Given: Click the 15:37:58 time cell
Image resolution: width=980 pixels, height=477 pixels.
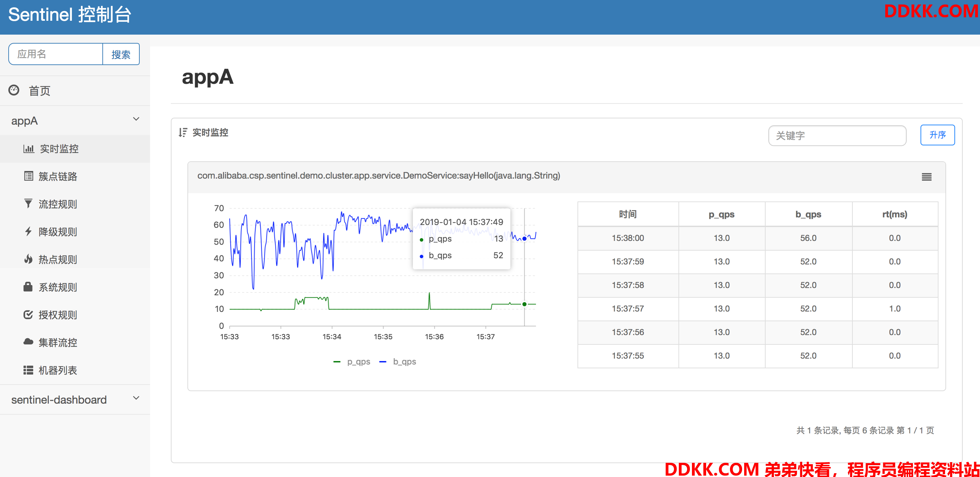Looking at the screenshot, I should pyautogui.click(x=628, y=285).
